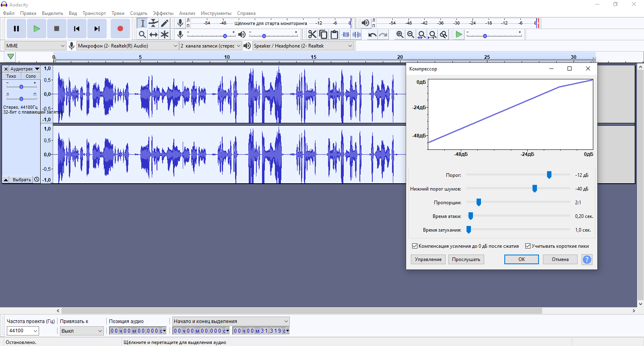Open the MME audio host dropdown
Viewport: 644px width, 346px height.
(x=35, y=46)
